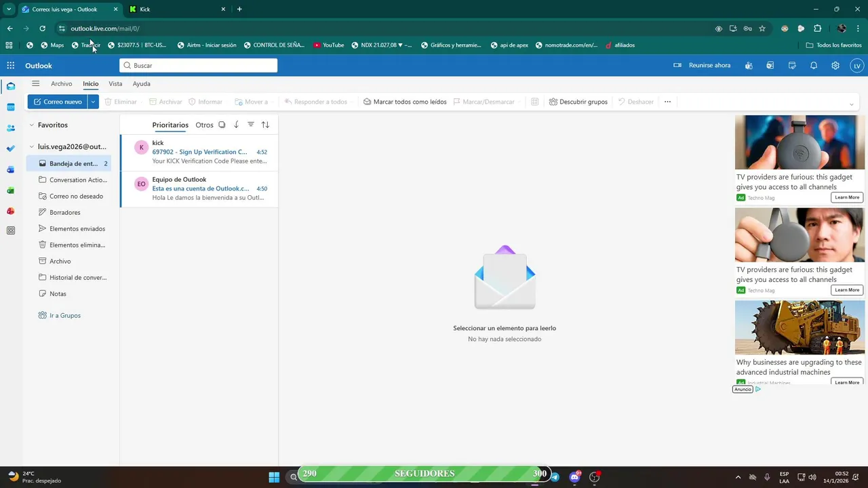Open Windows Start menu

click(274, 476)
